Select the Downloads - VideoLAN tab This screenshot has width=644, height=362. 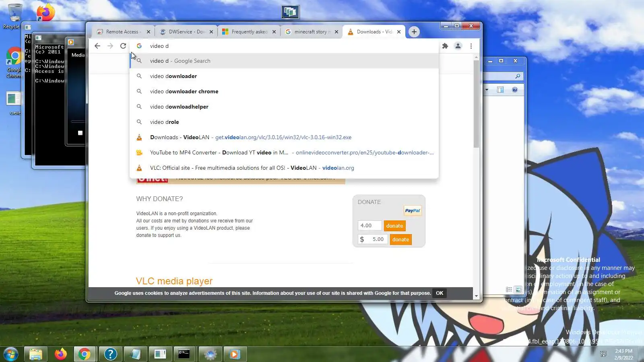click(374, 32)
